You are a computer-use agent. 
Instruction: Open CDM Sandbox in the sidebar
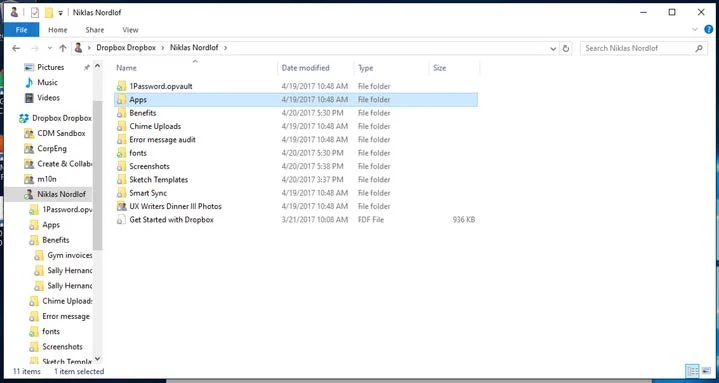pyautogui.click(x=61, y=133)
